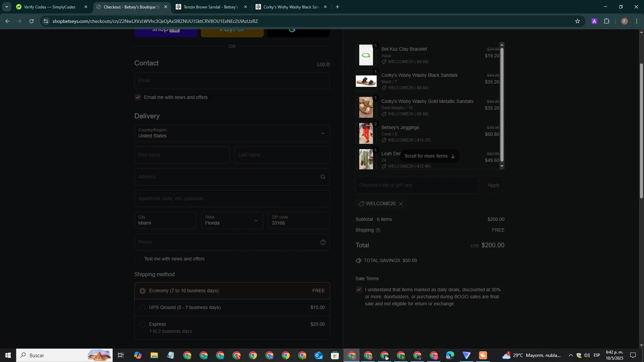
Task: Open the State dropdown
Action: pos(232,220)
